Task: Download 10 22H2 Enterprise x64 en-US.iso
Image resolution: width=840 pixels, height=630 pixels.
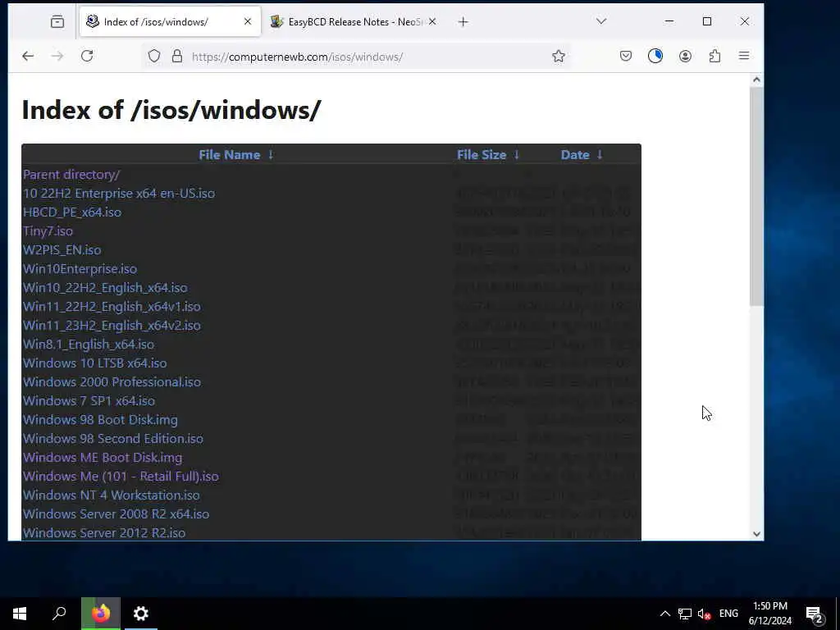Action: [119, 194]
